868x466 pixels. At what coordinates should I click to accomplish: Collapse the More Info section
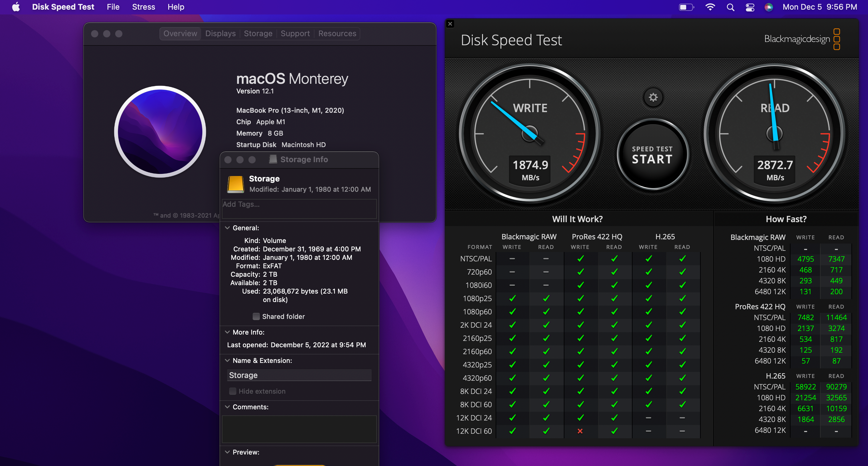[227, 332]
